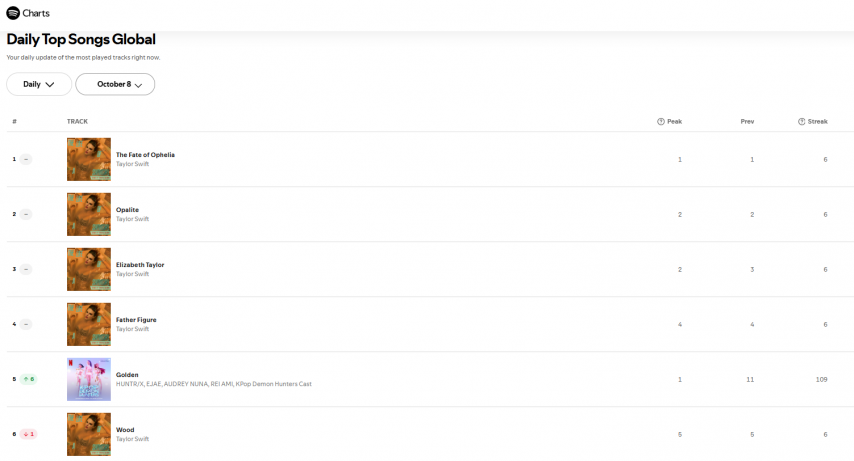The width and height of the screenshot is (854, 461).
Task: Click the red down-arrow indicator for Wood
Action: (x=28, y=434)
